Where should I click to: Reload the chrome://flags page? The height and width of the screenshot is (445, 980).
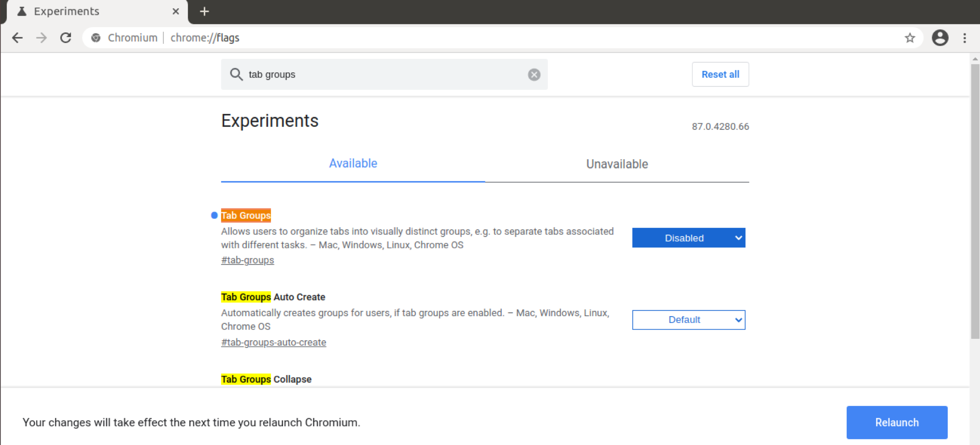coord(66,38)
